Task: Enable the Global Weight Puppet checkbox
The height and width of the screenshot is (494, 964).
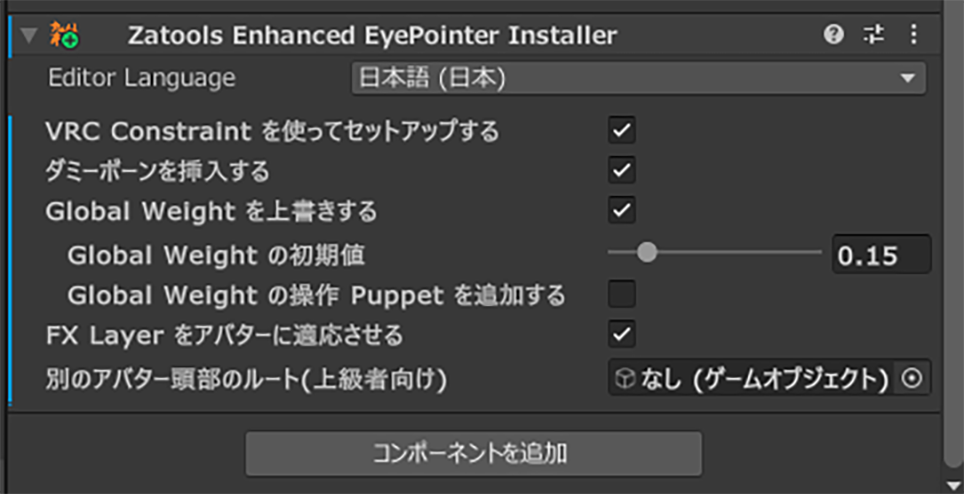Action: (622, 295)
